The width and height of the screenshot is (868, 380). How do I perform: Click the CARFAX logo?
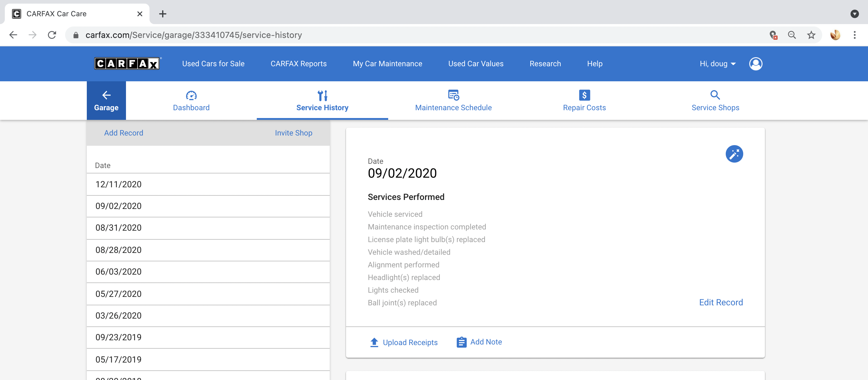(x=127, y=64)
